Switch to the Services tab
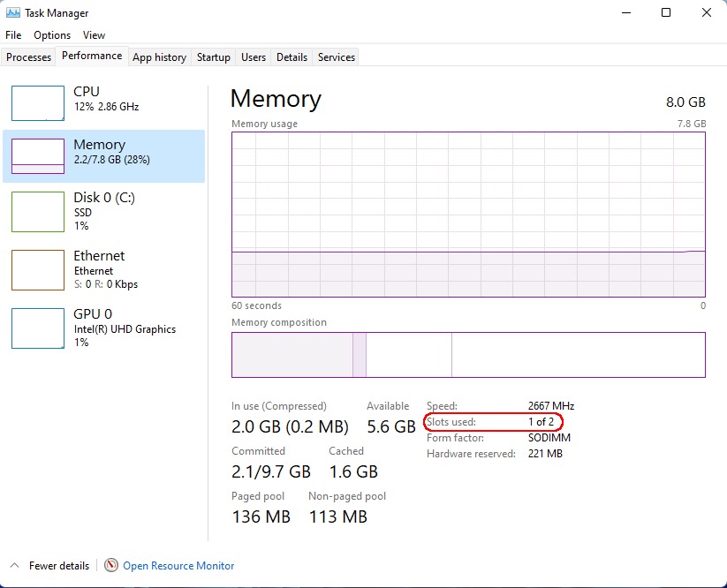727x588 pixels. click(337, 57)
